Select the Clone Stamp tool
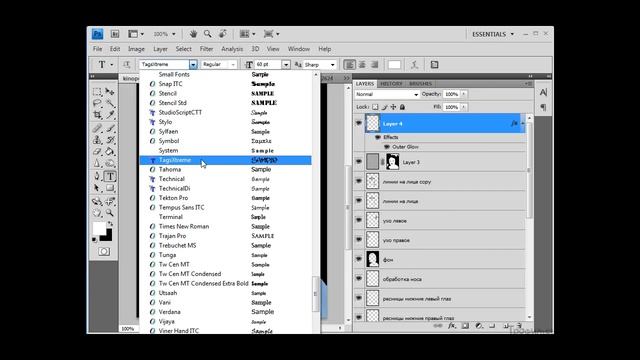 [97, 140]
